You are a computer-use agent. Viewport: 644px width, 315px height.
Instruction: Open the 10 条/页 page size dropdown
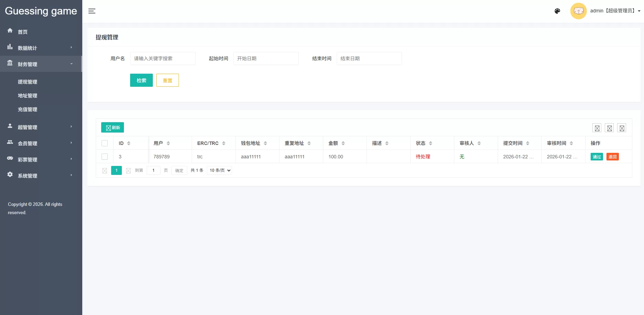click(x=219, y=170)
